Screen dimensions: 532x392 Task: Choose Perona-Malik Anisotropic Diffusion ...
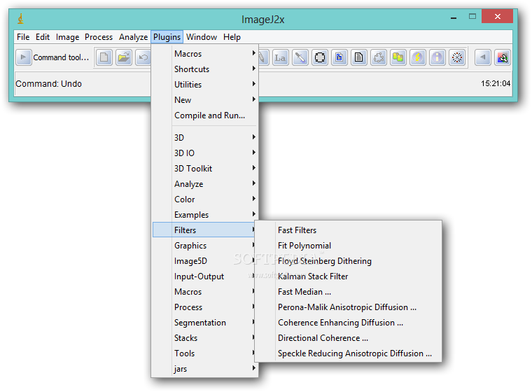pos(349,307)
